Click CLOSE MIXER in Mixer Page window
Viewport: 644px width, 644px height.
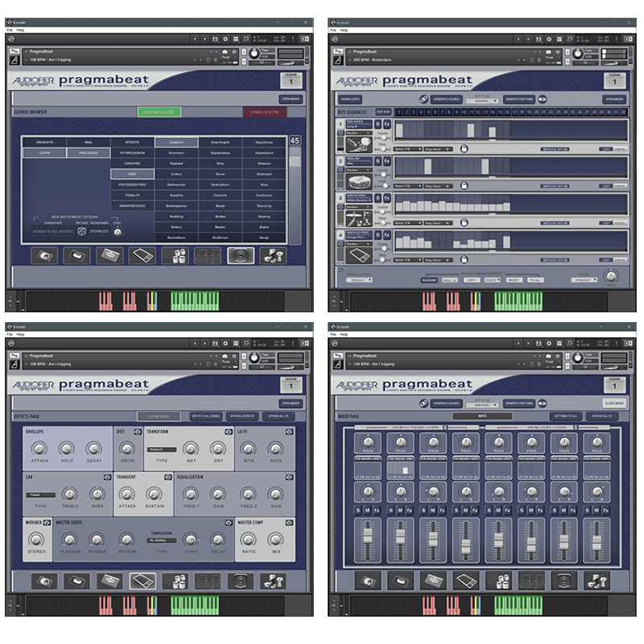click(614, 403)
